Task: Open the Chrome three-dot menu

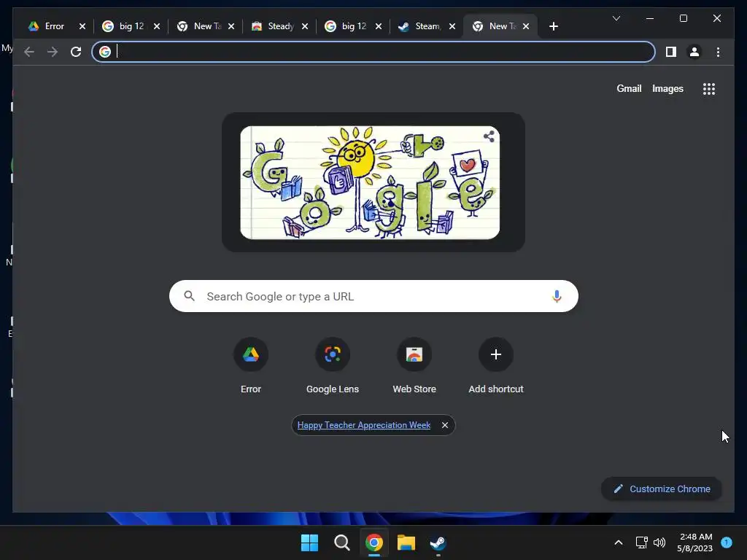Action: click(x=718, y=52)
